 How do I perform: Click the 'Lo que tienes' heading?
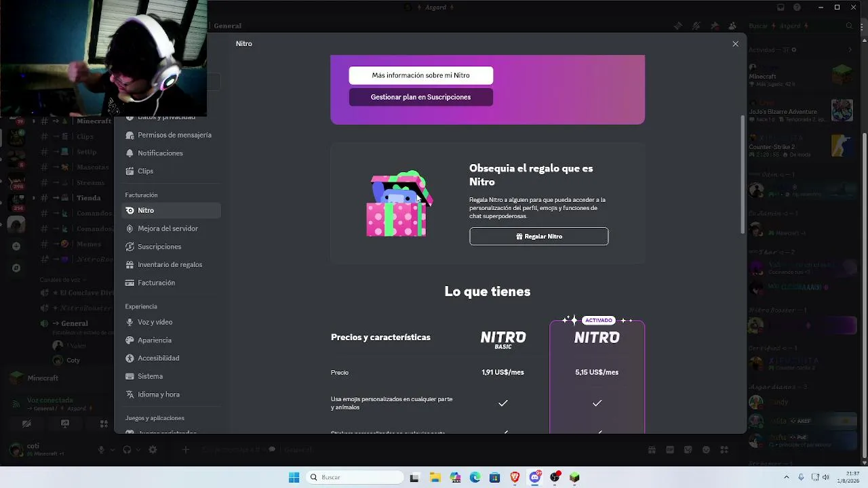point(488,291)
